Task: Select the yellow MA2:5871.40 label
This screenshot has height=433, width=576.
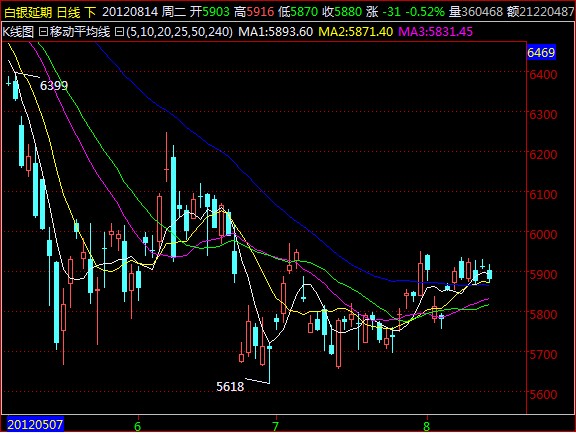Action: click(356, 32)
